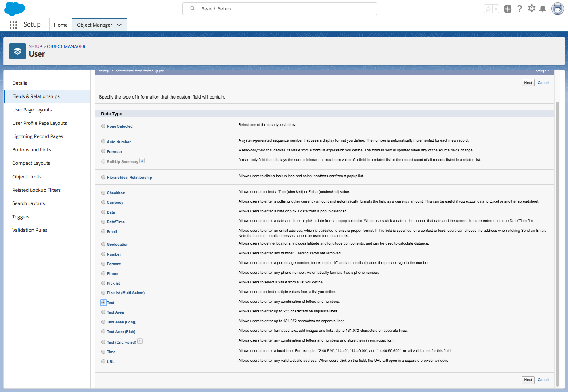The width and height of the screenshot is (568, 392).
Task: Open the global actions plus icon
Action: [x=508, y=9]
